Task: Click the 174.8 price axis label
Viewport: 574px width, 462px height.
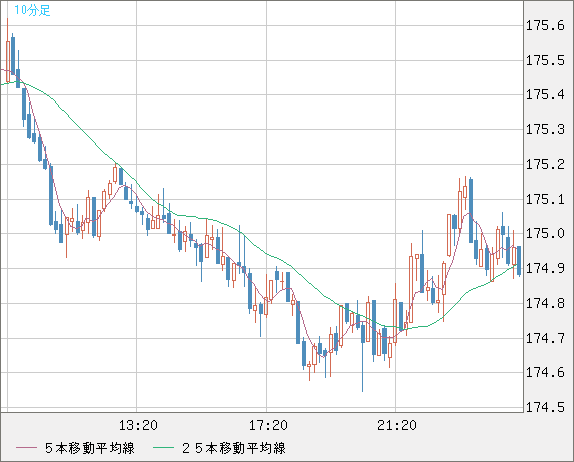Action: (545, 303)
